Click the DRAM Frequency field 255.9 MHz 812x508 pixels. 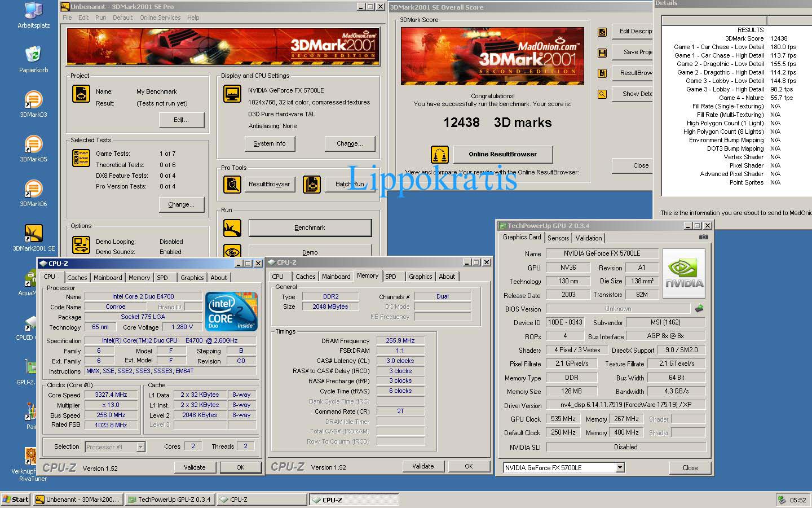click(400, 341)
